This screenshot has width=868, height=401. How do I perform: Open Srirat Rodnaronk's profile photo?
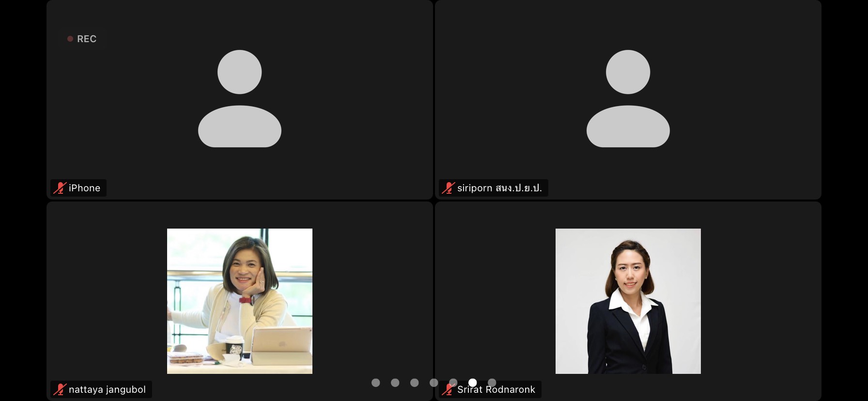coord(628,301)
